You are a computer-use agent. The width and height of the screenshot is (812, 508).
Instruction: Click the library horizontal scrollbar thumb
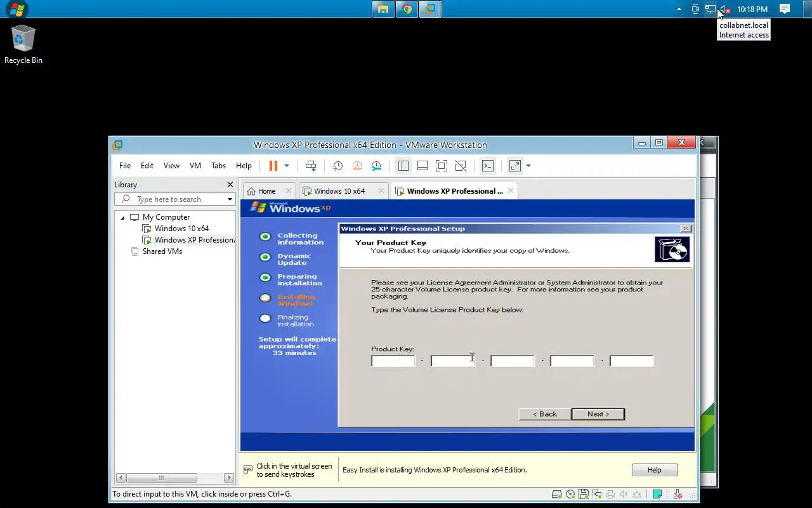(161, 478)
